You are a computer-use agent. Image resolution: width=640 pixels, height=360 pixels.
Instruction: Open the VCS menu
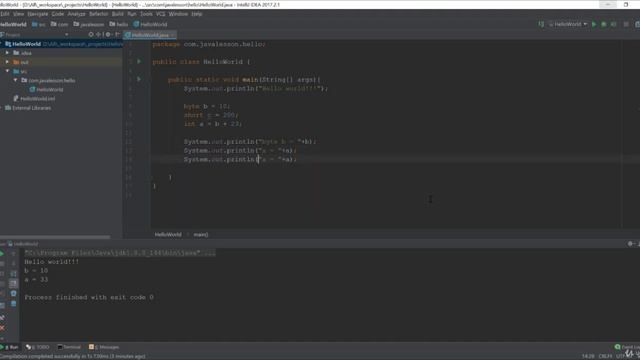click(160, 14)
